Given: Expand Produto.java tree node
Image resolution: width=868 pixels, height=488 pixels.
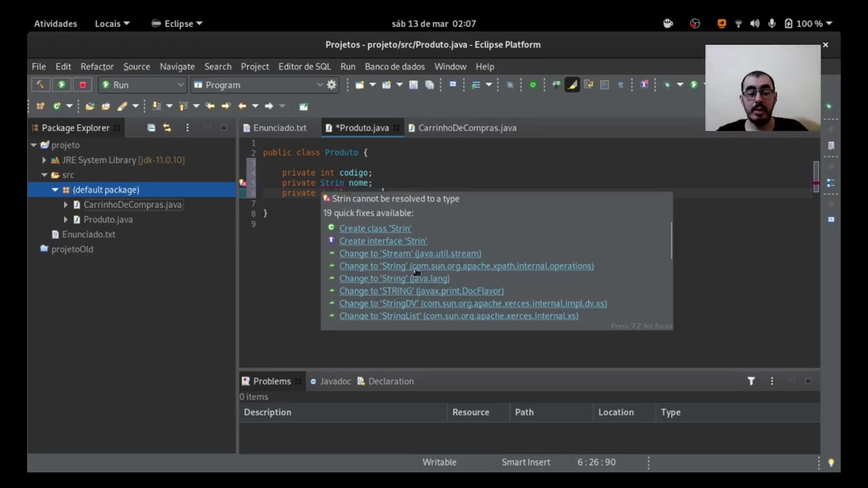Looking at the screenshot, I should pyautogui.click(x=66, y=220).
